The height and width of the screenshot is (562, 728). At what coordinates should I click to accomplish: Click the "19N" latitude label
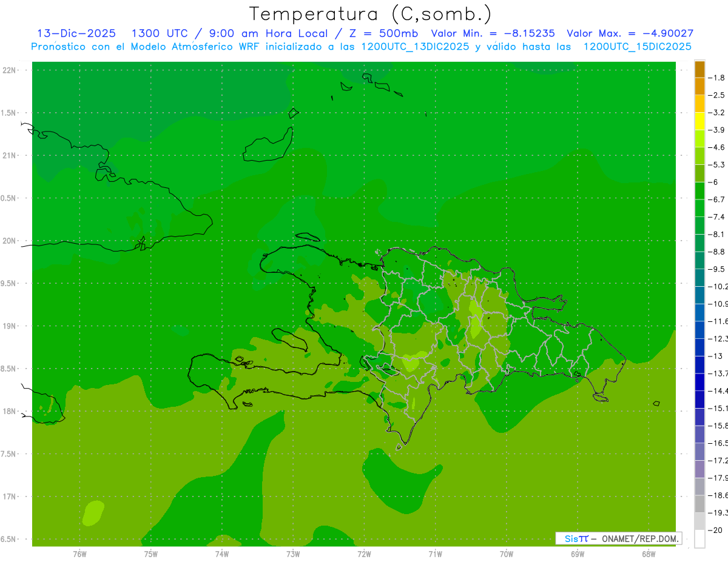10,326
